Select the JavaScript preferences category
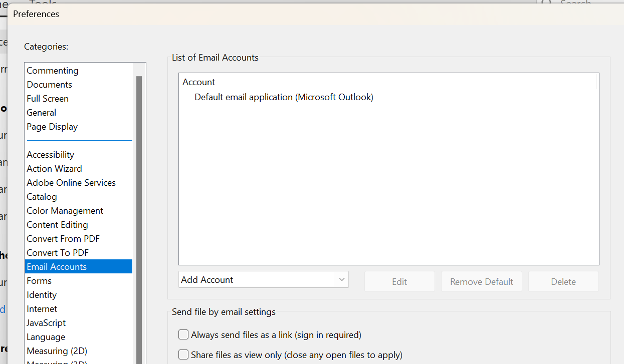 (46, 322)
